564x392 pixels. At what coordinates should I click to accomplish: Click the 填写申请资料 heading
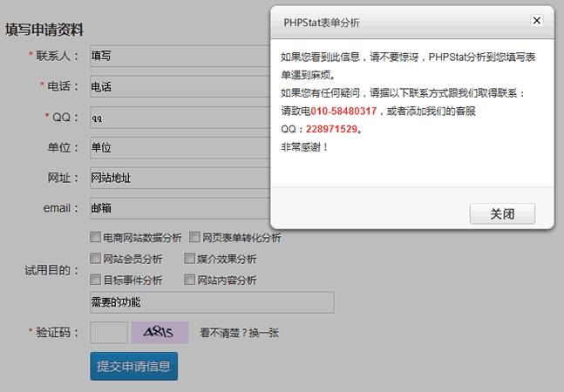pos(44,30)
